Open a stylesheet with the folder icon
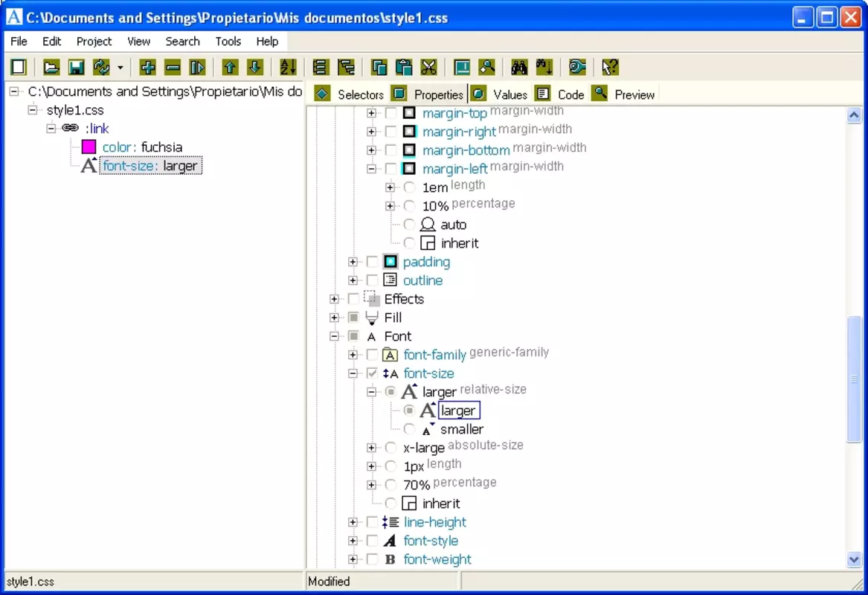This screenshot has width=868, height=595. pos(51,67)
